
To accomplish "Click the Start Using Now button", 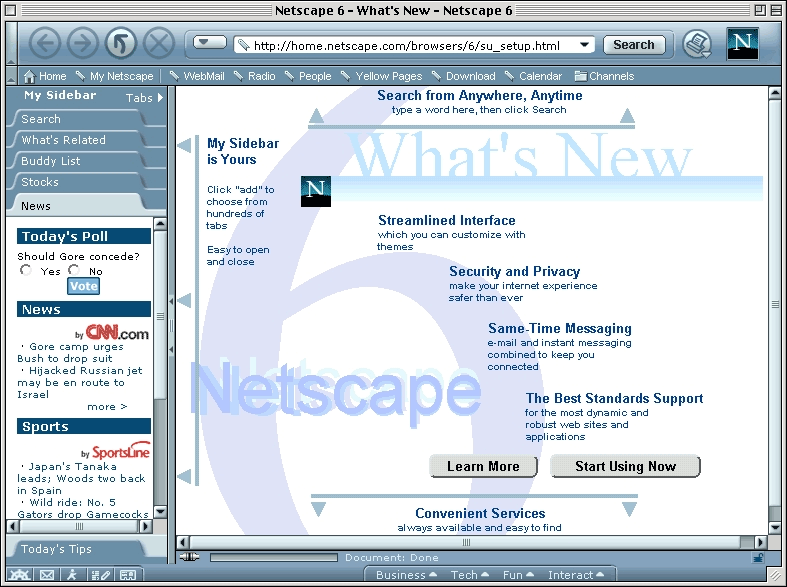I will coord(625,466).
